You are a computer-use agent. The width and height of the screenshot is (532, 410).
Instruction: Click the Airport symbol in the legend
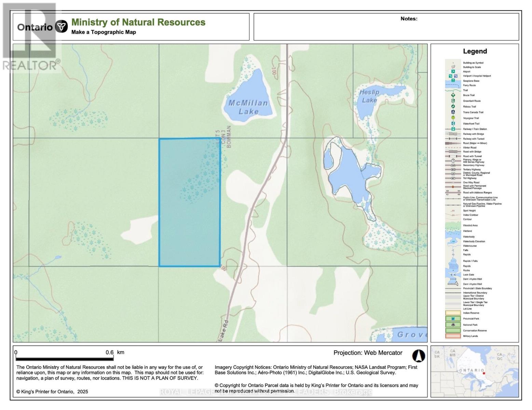pyautogui.click(x=453, y=71)
